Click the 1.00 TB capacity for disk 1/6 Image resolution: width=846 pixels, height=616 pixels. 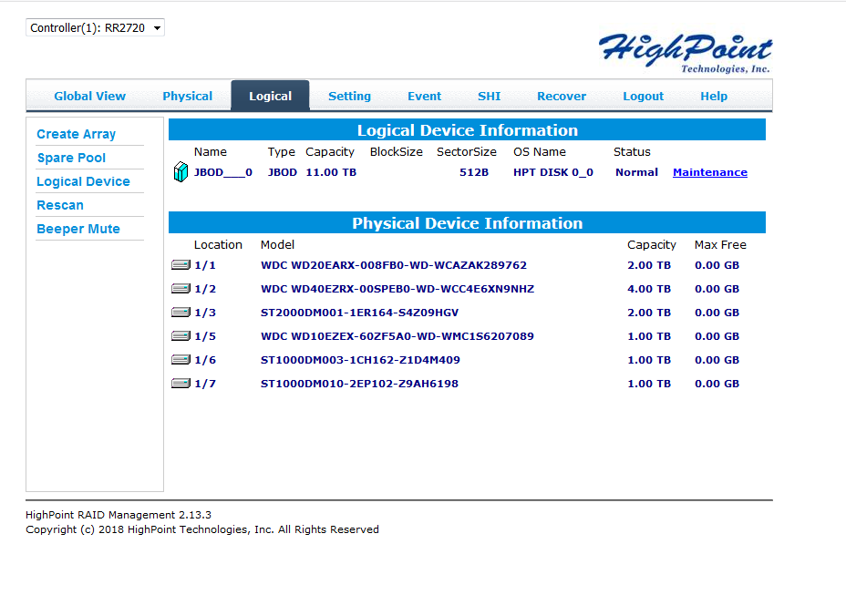coord(649,360)
